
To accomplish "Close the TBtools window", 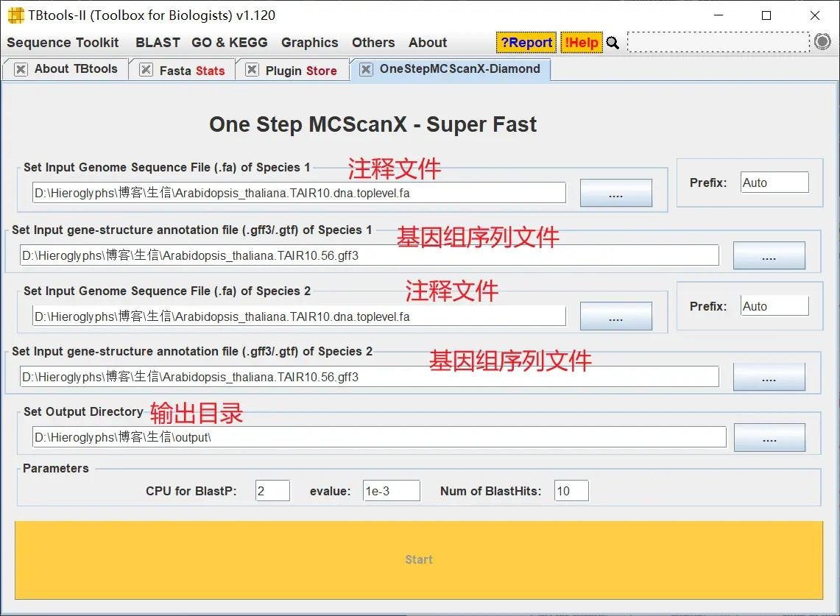I will [815, 15].
